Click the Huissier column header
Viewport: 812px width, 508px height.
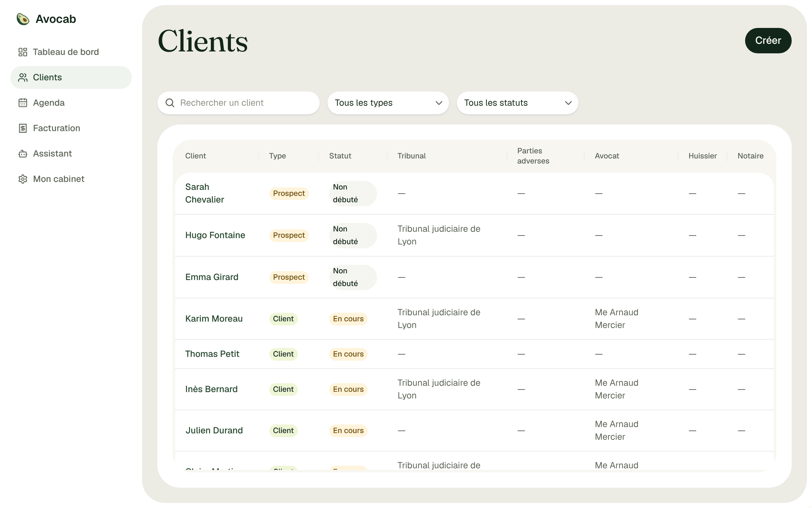[702, 156]
